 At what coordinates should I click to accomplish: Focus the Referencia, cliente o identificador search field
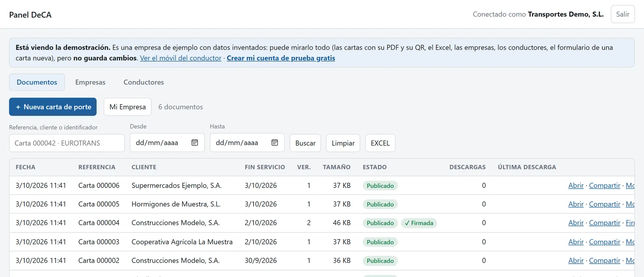[67, 143]
